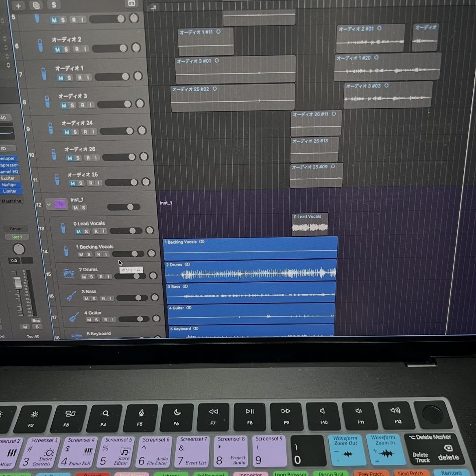Click the 1 Backing Vocals volume slider
Image resolution: width=476 pixels, height=476 pixels.
pyautogui.click(x=127, y=254)
